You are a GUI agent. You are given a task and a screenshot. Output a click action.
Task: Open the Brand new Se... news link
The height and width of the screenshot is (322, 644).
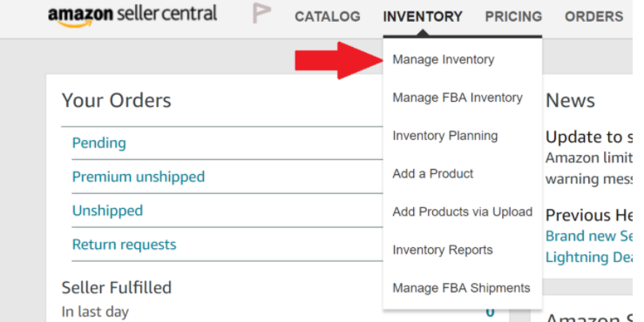589,236
